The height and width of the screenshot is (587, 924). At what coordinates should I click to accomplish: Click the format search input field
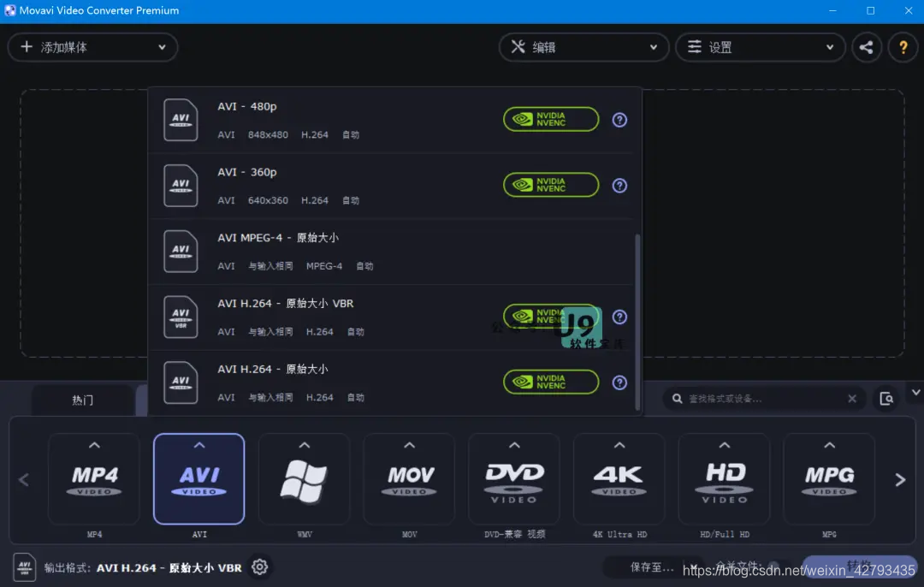(765, 399)
